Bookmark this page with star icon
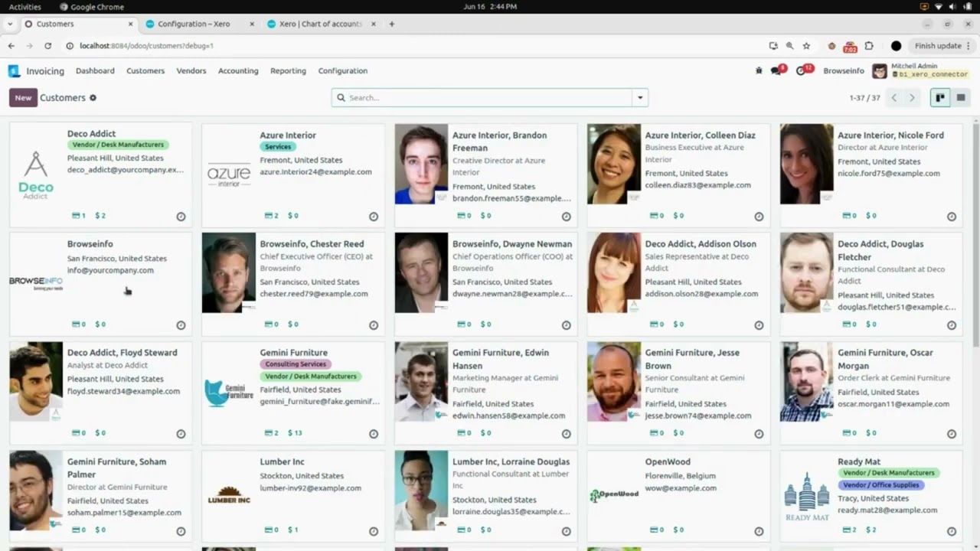Image resolution: width=980 pixels, height=551 pixels. click(806, 46)
